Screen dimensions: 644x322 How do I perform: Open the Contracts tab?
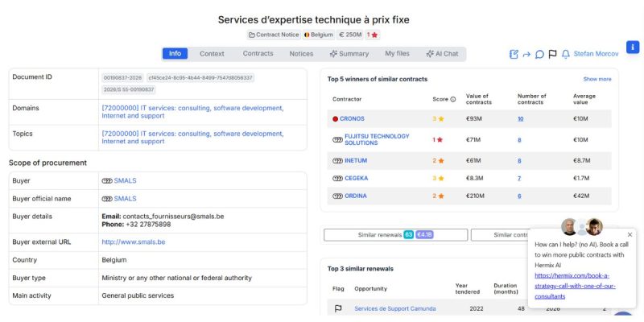258,54
